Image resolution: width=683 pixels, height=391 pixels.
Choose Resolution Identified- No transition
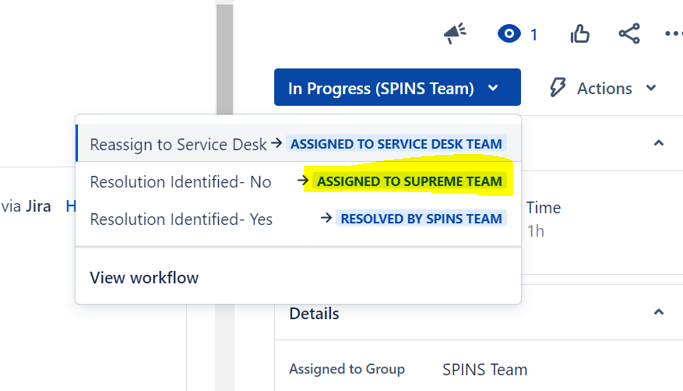point(298,181)
